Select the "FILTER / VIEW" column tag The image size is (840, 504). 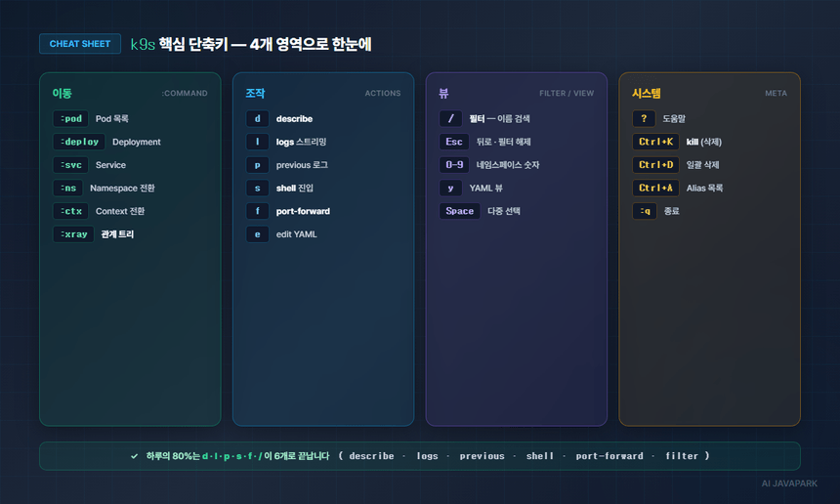(x=567, y=93)
